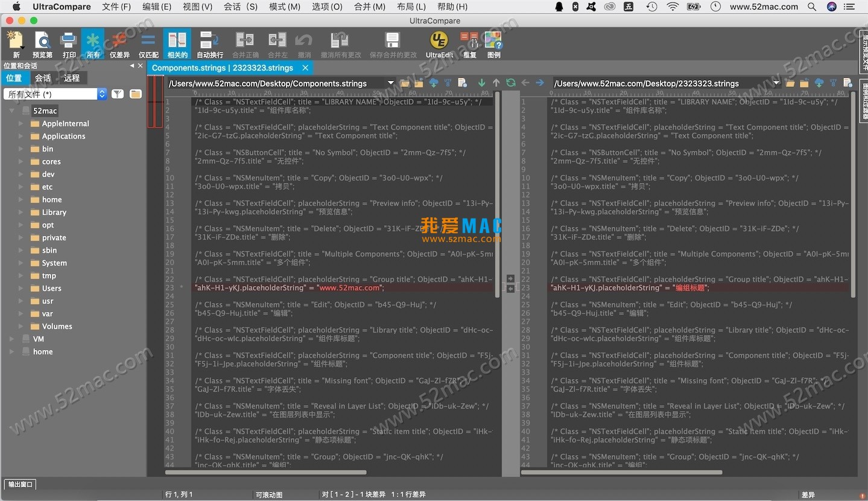Viewport: 868px width, 501px height.
Task: Click right pane line 23 编组标题 text
Action: 689,288
